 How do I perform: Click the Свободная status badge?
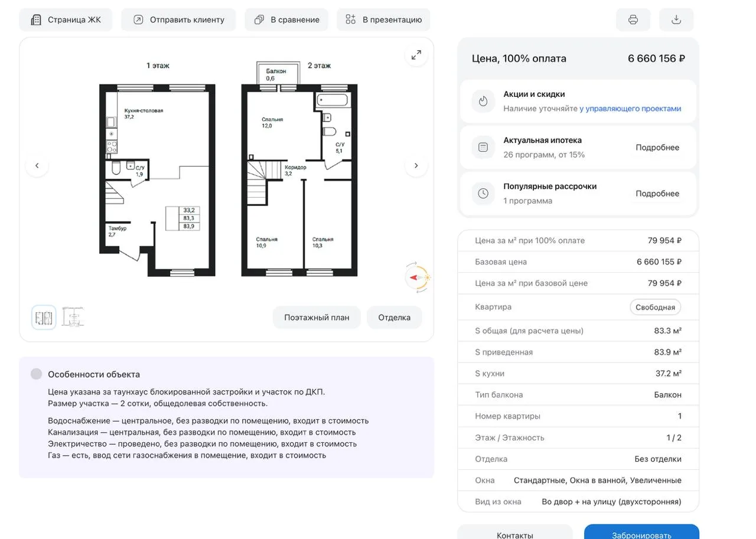pos(655,307)
